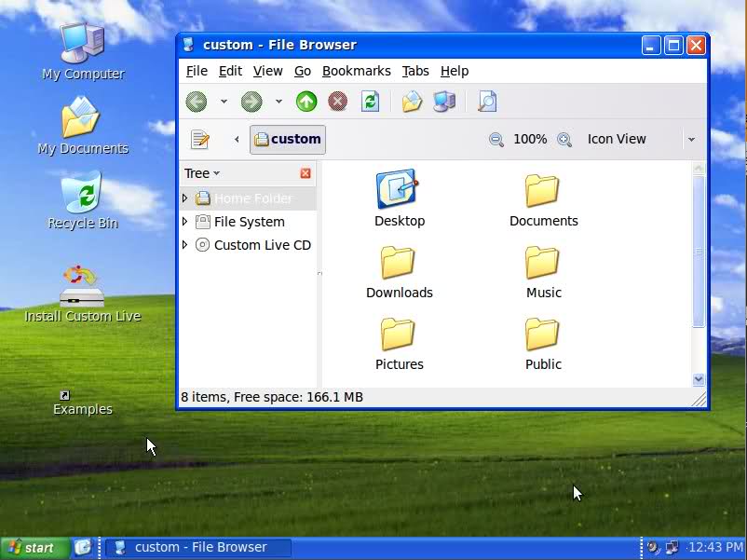The image size is (747, 560).
Task: Go to Home folder via toolbar icon
Action: point(412,102)
